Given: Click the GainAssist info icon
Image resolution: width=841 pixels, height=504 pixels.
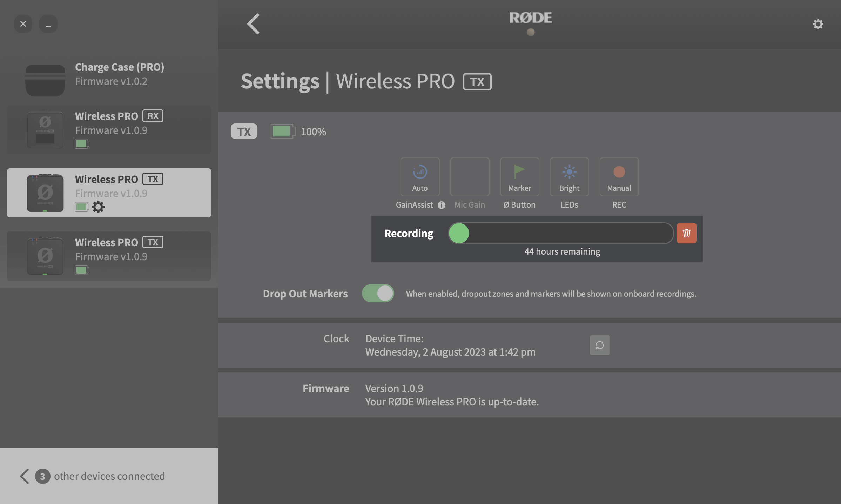Looking at the screenshot, I should [441, 204].
